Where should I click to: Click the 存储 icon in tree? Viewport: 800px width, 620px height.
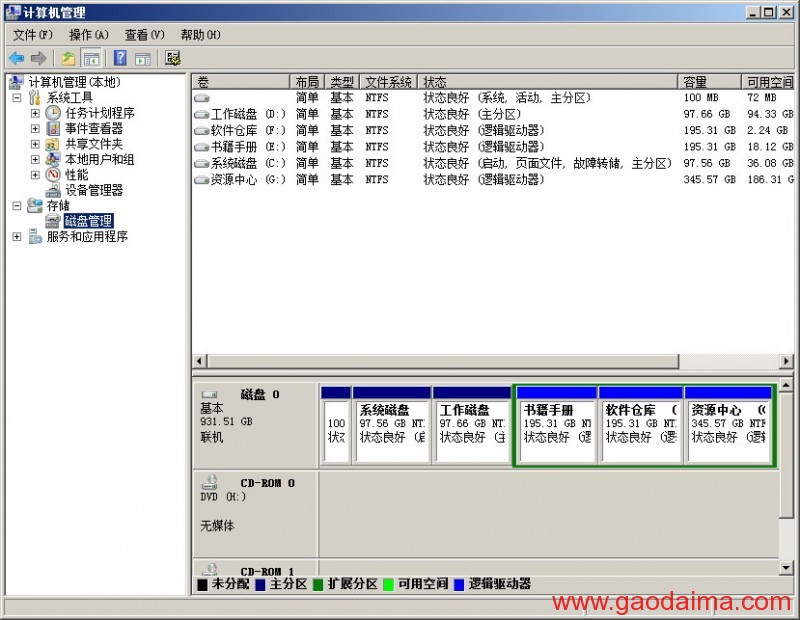[35, 206]
